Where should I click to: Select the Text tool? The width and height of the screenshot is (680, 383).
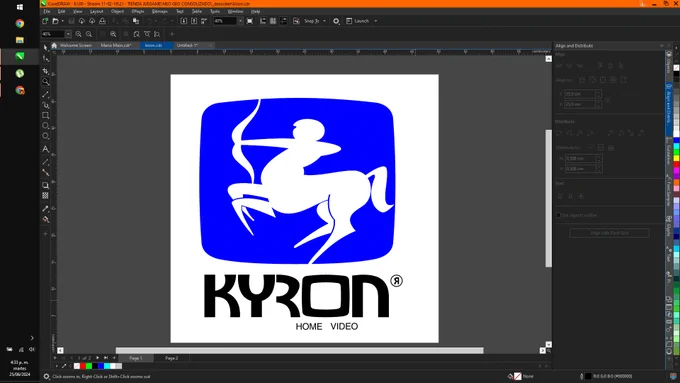point(46,149)
